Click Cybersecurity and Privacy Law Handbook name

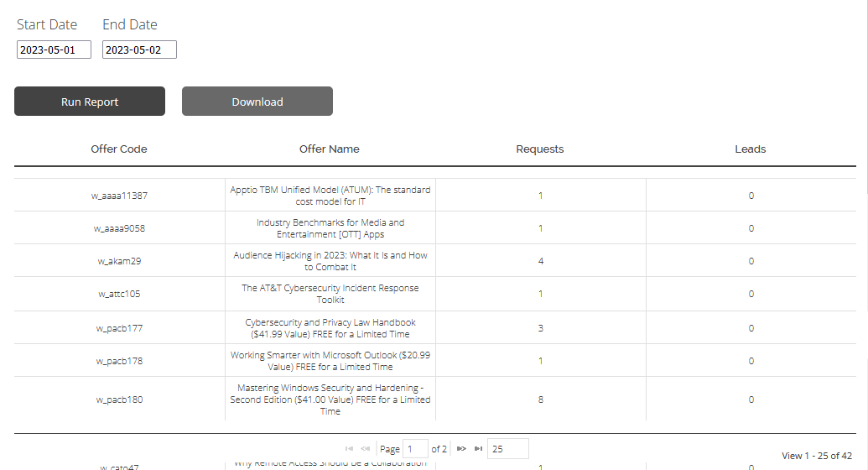click(330, 327)
